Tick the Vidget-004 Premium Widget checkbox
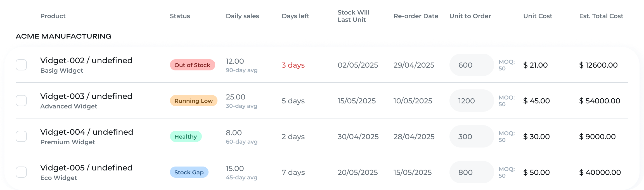The height and width of the screenshot is (190, 644). click(21, 136)
